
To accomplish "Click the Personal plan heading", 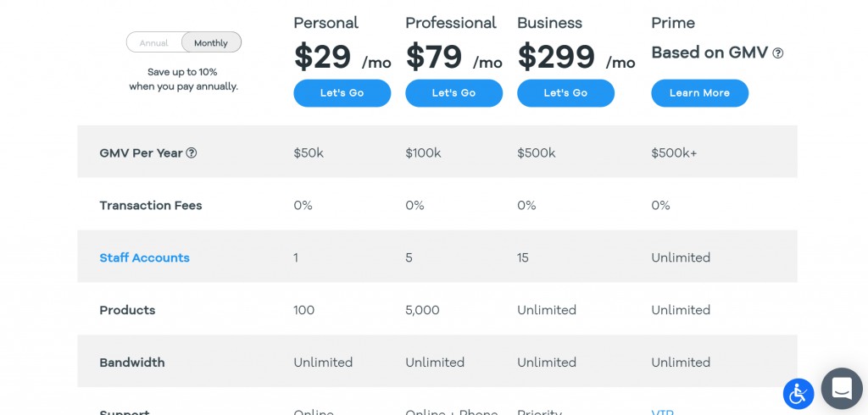I will [x=326, y=23].
